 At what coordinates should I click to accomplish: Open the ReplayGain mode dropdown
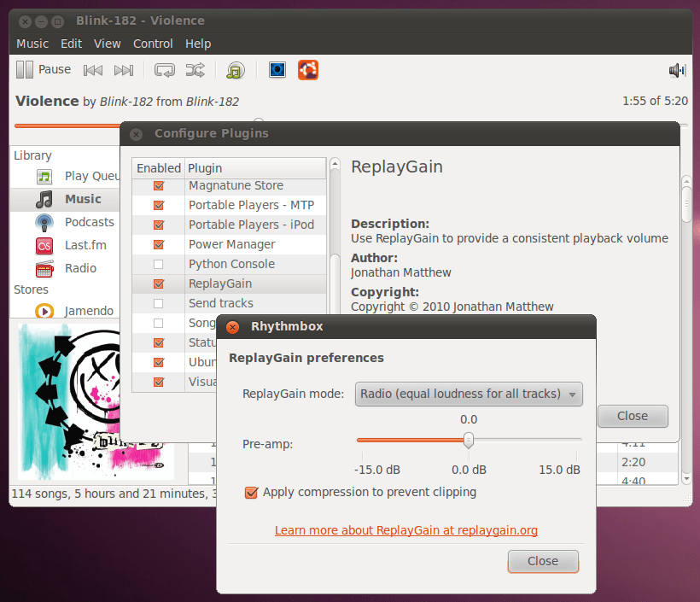point(469,394)
